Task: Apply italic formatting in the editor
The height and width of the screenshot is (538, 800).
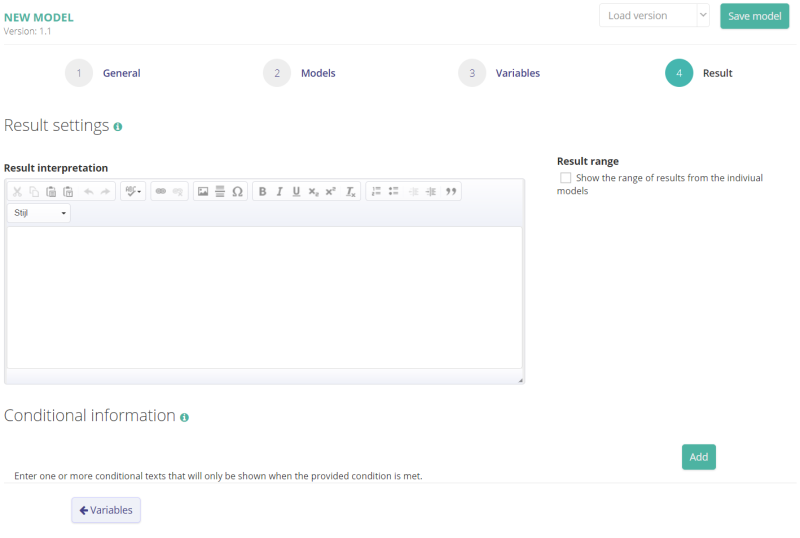Action: pyautogui.click(x=280, y=191)
